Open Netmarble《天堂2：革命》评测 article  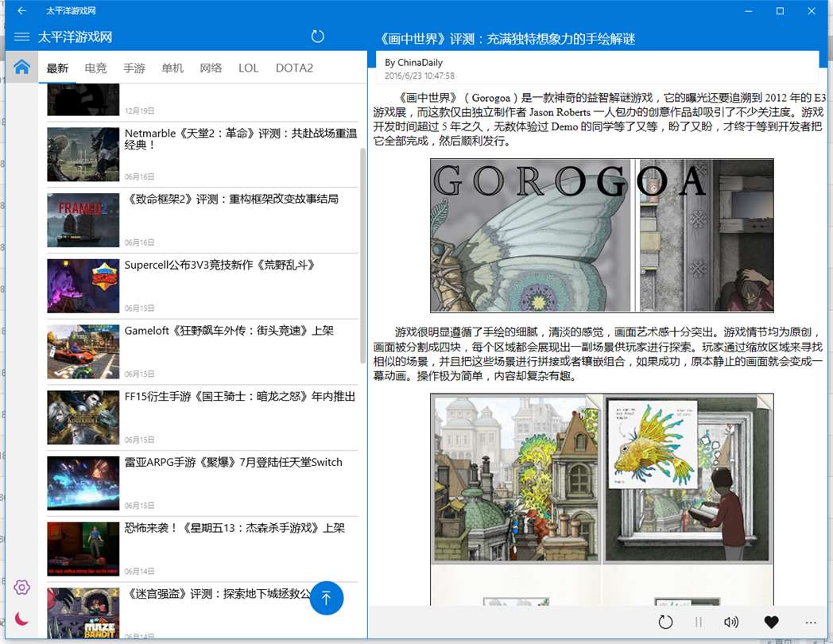tap(203, 154)
